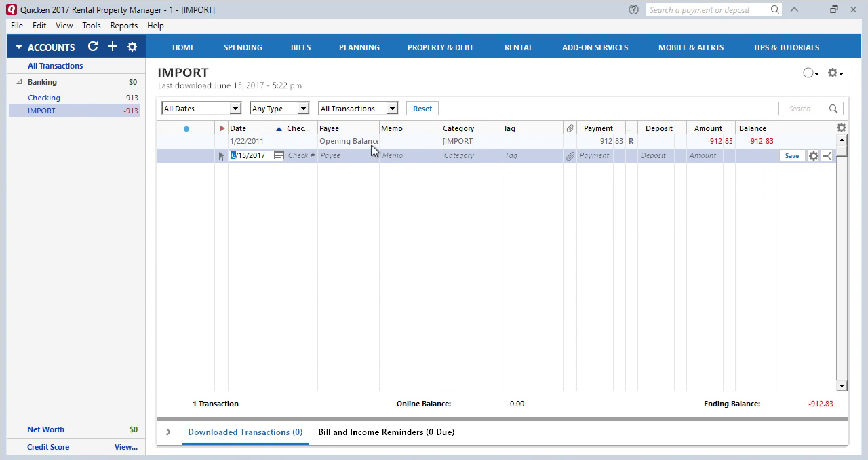Open the MOBILE & ALERTS tab
Viewport: 868px width, 460px height.
(x=691, y=47)
